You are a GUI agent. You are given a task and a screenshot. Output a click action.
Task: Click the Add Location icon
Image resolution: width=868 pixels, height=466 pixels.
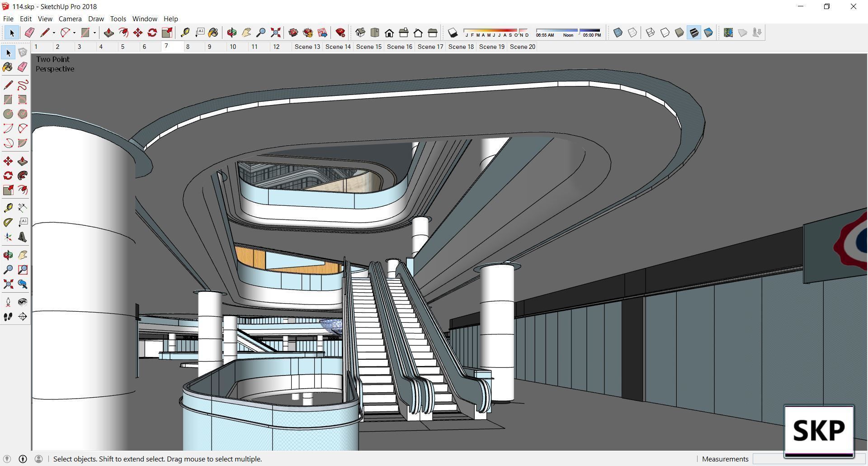click(728, 33)
